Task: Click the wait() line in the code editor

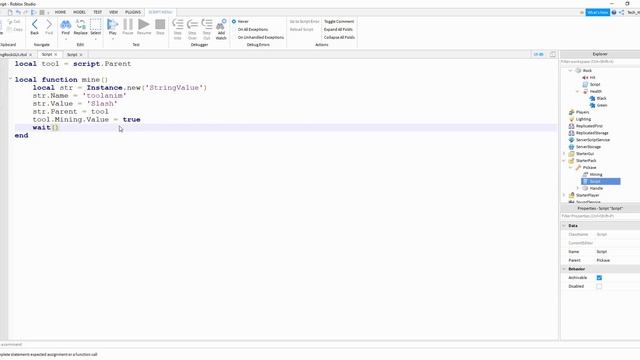Action: pos(286,127)
